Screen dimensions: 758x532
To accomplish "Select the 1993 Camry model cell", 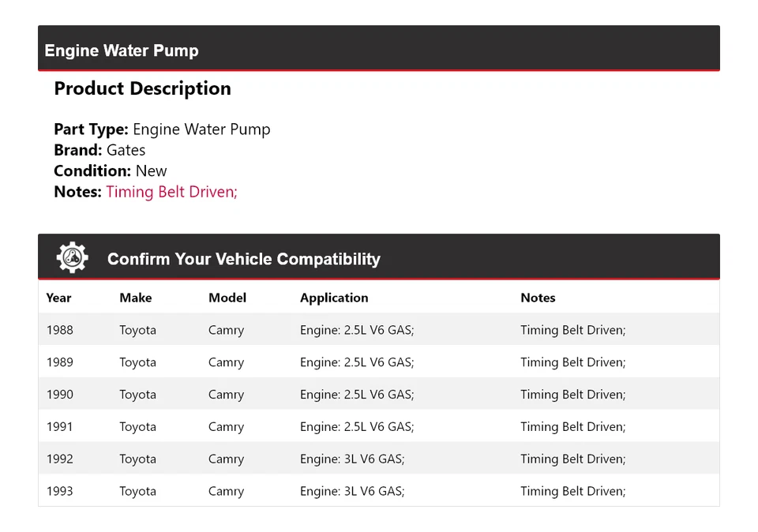I will pyautogui.click(x=226, y=490).
